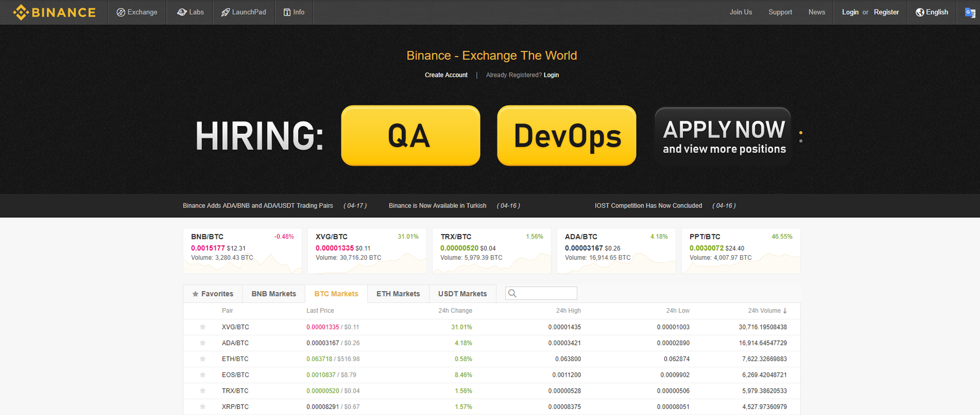Click Register in the top bar
The height and width of the screenshot is (415, 980).
point(886,12)
